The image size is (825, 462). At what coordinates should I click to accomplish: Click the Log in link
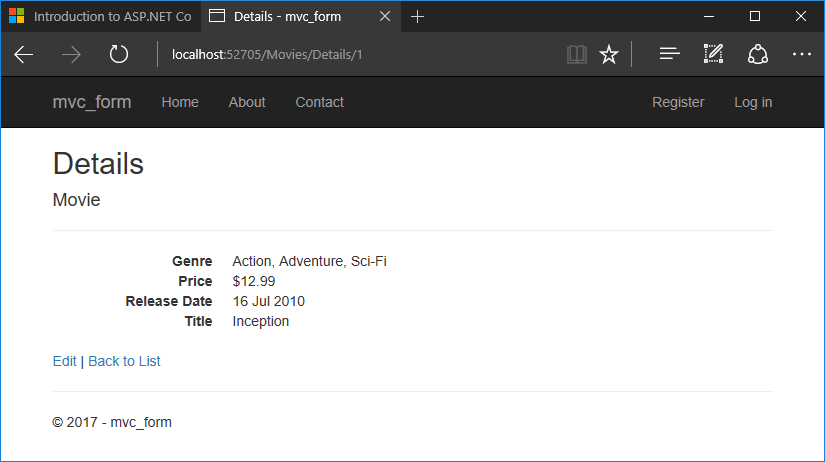pyautogui.click(x=753, y=102)
